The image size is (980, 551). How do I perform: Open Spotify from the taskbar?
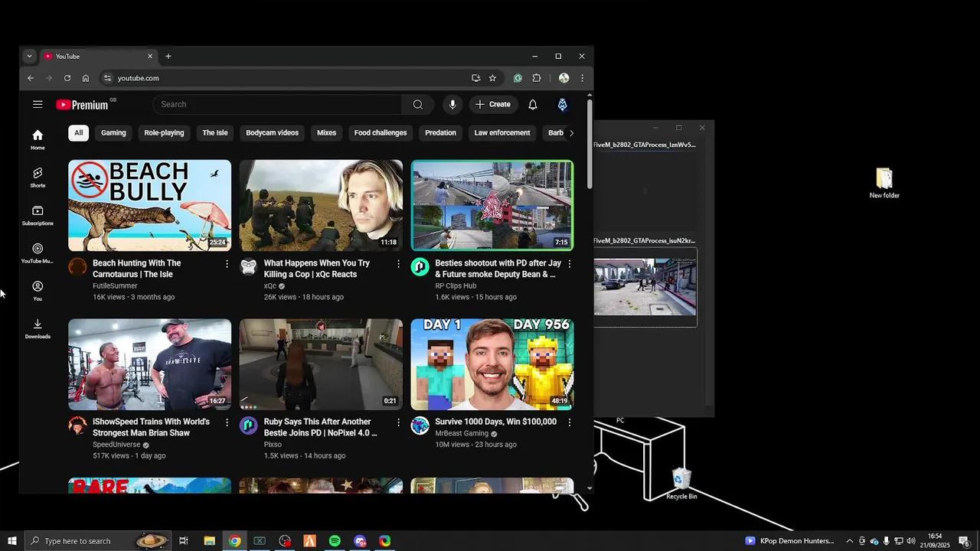[335, 541]
